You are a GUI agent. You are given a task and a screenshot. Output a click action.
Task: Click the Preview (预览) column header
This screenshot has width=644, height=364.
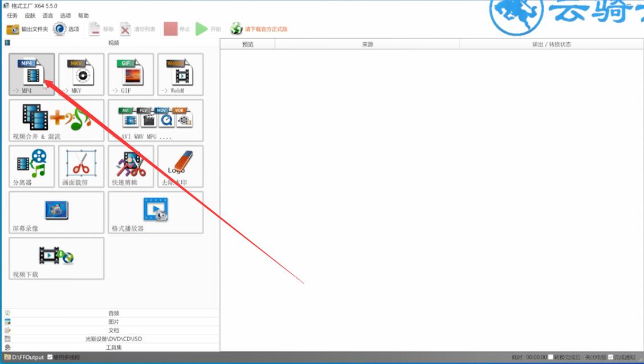(248, 44)
